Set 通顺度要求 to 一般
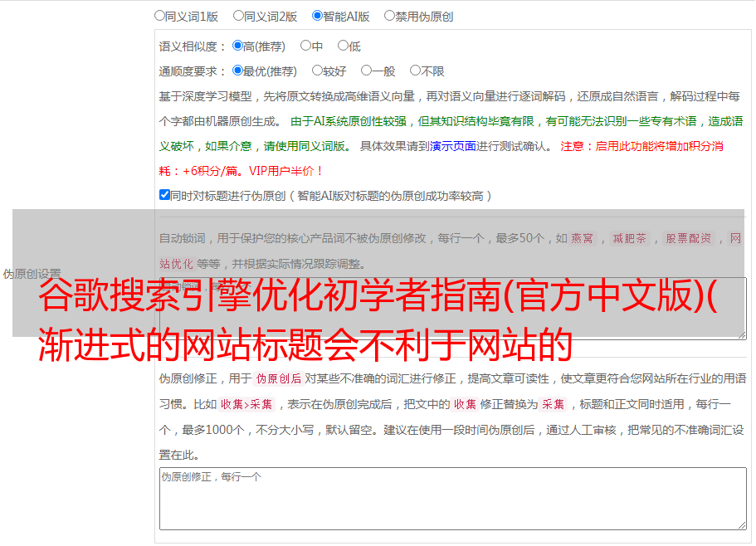756x546 pixels. click(x=366, y=71)
